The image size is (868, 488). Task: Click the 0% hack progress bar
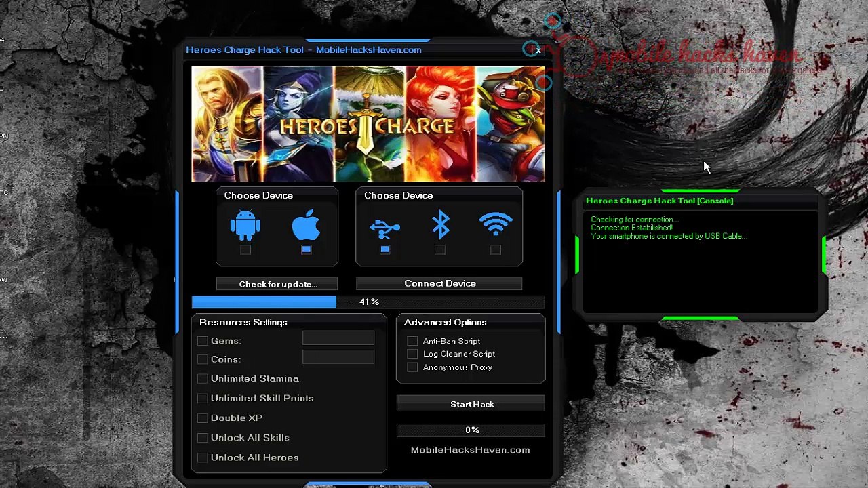click(x=471, y=430)
